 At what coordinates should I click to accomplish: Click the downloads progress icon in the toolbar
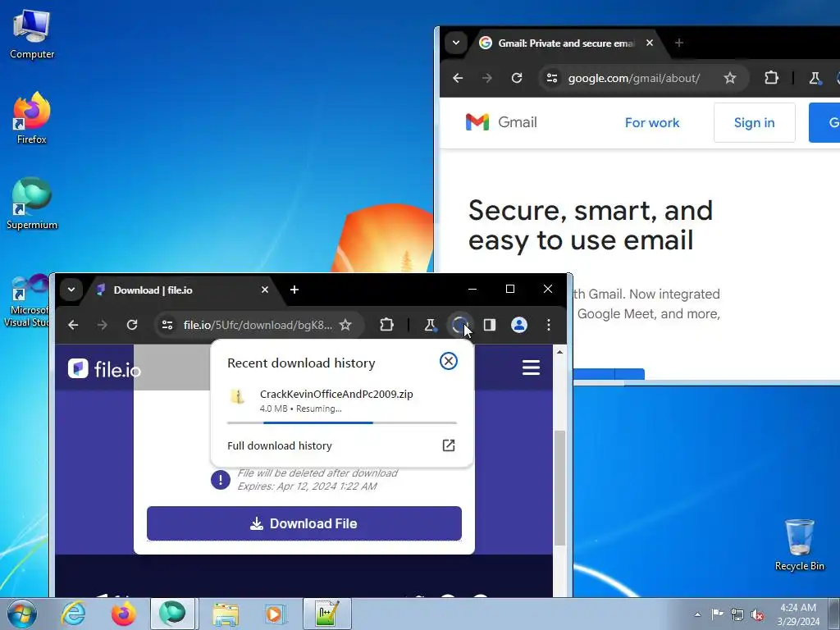click(x=459, y=325)
